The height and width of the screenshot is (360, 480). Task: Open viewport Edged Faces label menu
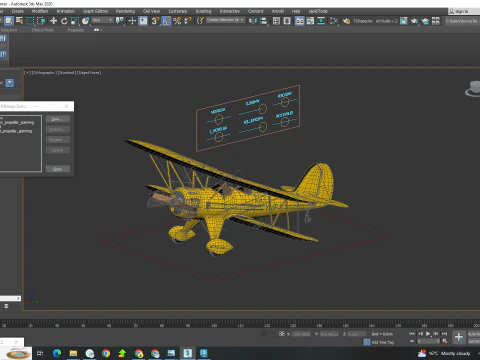[x=89, y=72]
